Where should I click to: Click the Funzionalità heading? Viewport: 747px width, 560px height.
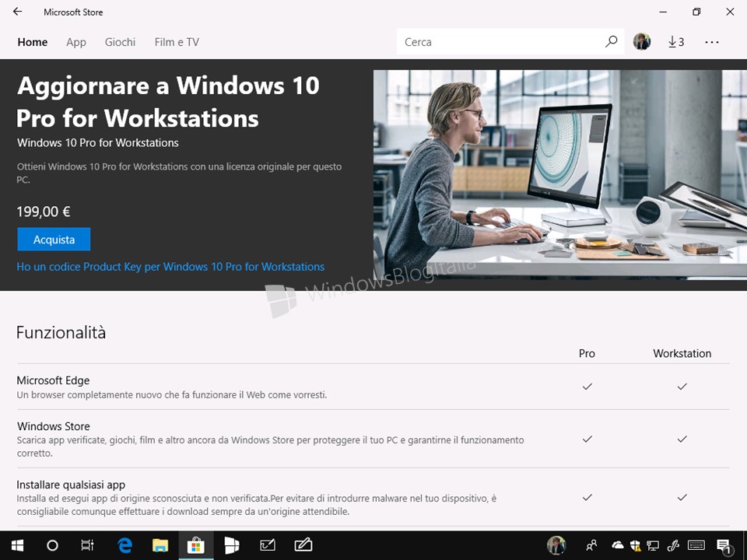click(61, 332)
